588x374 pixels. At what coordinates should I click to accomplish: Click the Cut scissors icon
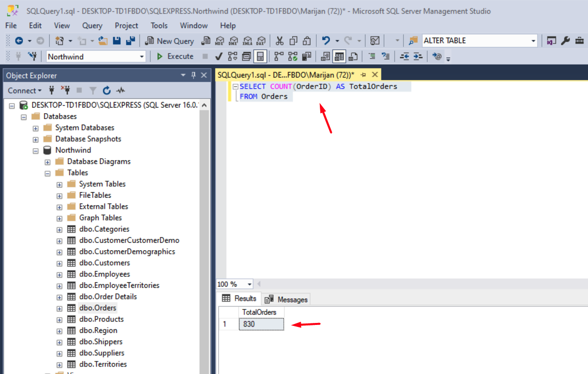coord(279,41)
